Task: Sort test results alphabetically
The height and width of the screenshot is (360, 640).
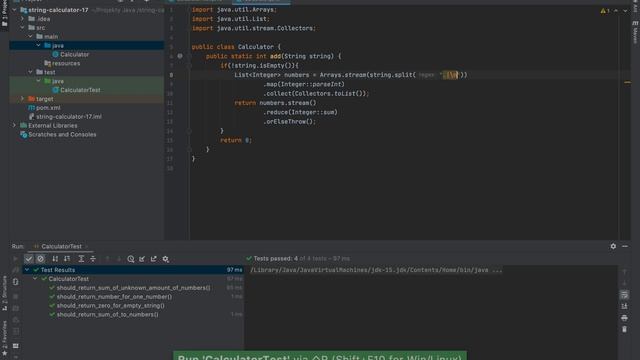Action: click(x=55, y=259)
